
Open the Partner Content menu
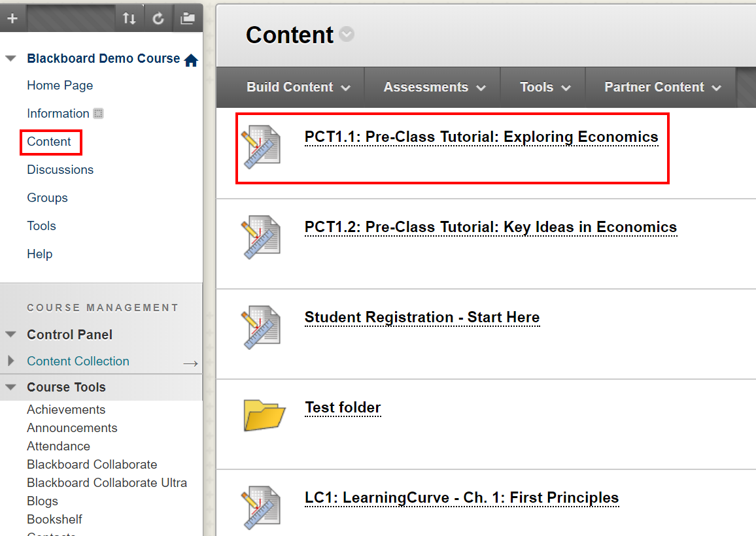click(659, 86)
